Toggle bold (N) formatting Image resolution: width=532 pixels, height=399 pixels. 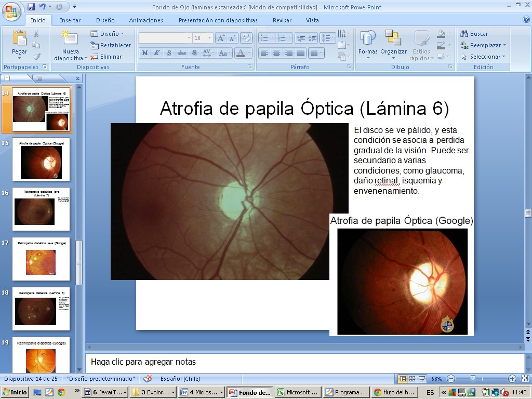click(144, 53)
